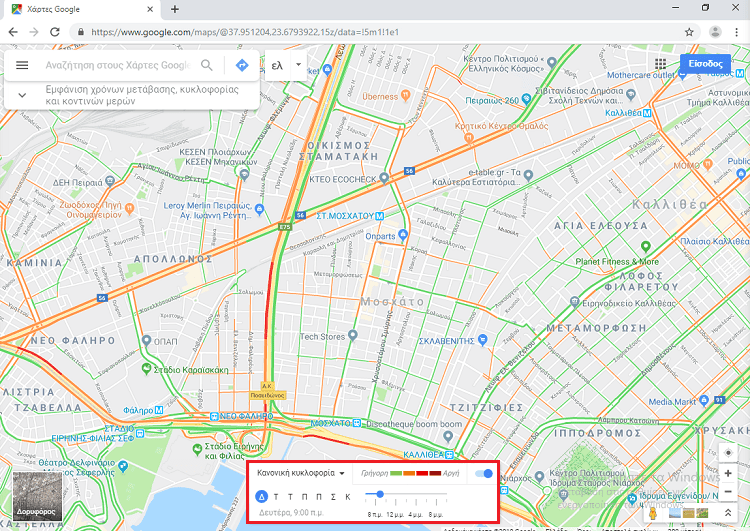Select the Media Markt shop pin

coord(704,400)
